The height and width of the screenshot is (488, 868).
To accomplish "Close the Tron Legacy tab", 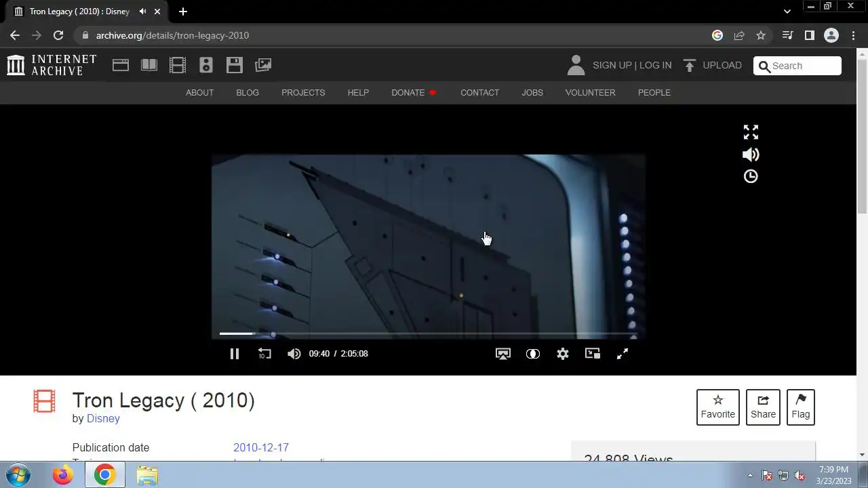I will point(157,12).
